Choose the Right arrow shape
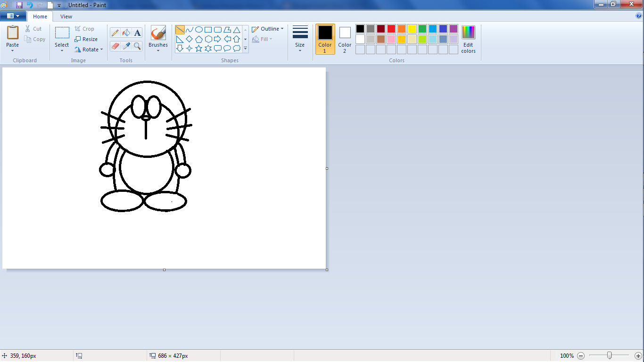 coord(218,39)
